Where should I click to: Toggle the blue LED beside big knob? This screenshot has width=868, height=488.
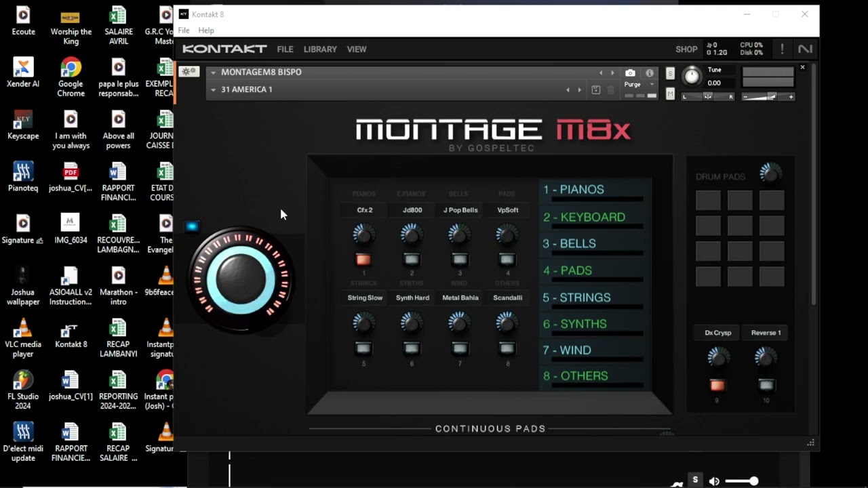192,227
